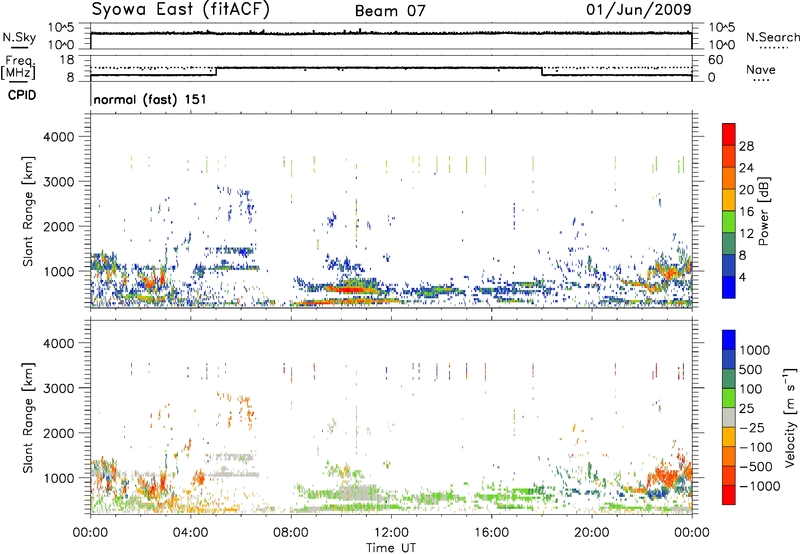800x554 pixels.
Task: Pick the Power colorbar segment between 24 and 28
Action: coord(729,156)
